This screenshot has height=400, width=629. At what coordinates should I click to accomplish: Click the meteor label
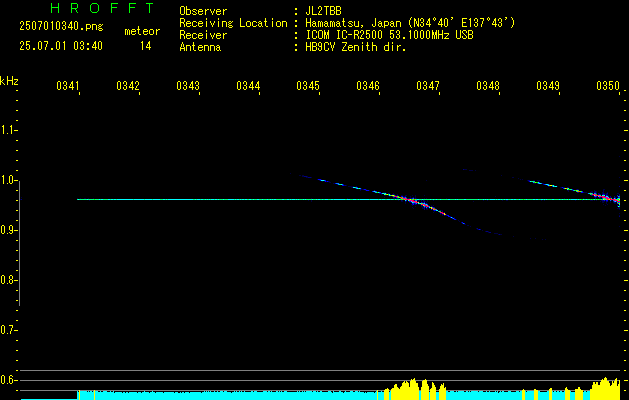pos(142,31)
